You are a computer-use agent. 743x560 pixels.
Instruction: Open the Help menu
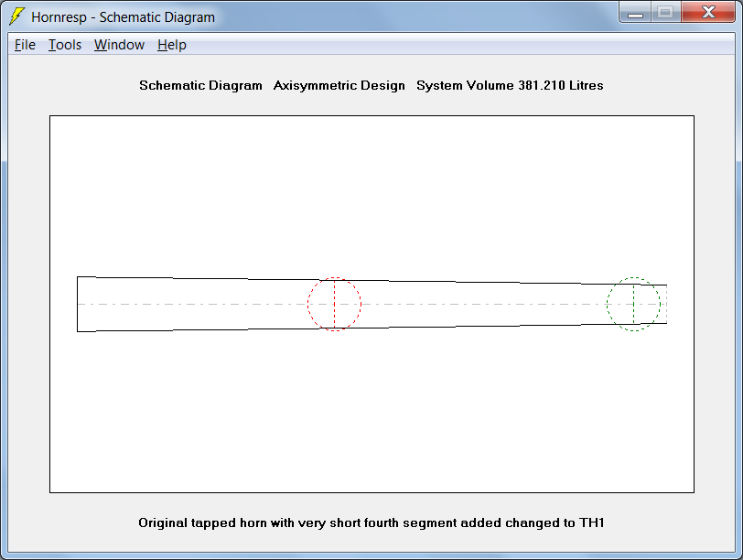(x=171, y=45)
